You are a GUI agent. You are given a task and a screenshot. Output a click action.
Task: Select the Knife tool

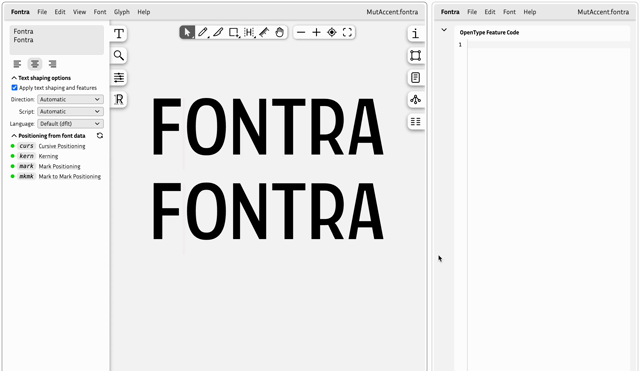tap(218, 32)
